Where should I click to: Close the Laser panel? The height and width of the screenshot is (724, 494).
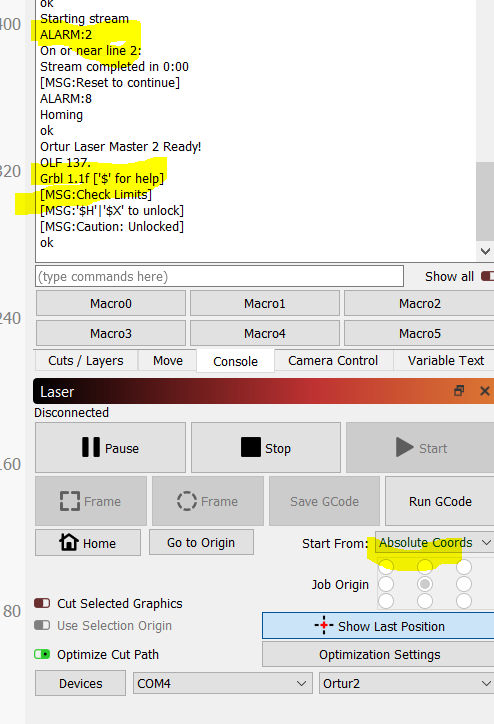[484, 391]
